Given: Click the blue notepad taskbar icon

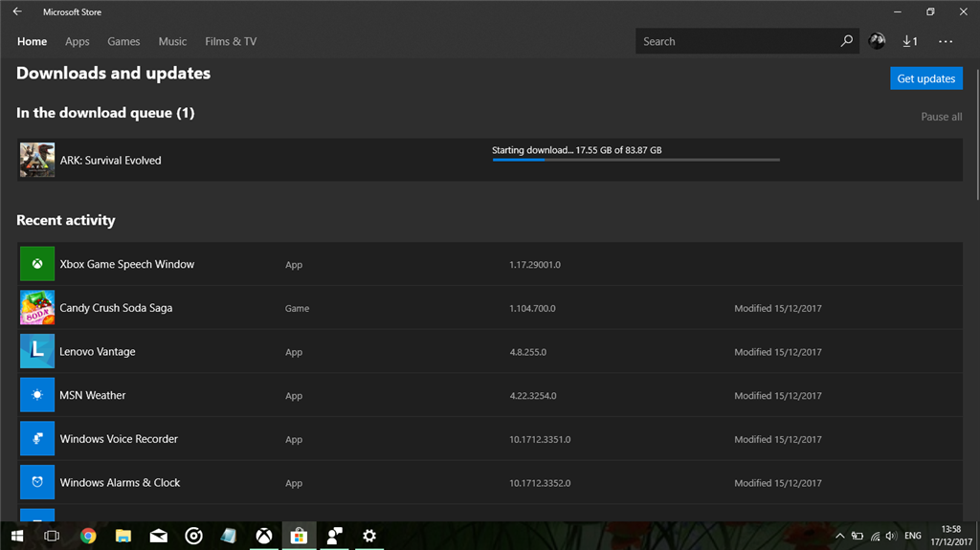Looking at the screenshot, I should pos(229,537).
